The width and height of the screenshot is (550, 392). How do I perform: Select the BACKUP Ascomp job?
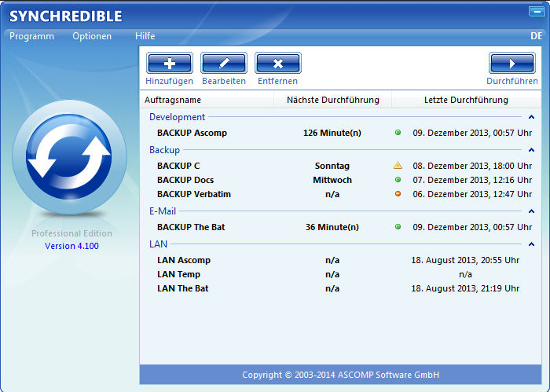(x=192, y=133)
